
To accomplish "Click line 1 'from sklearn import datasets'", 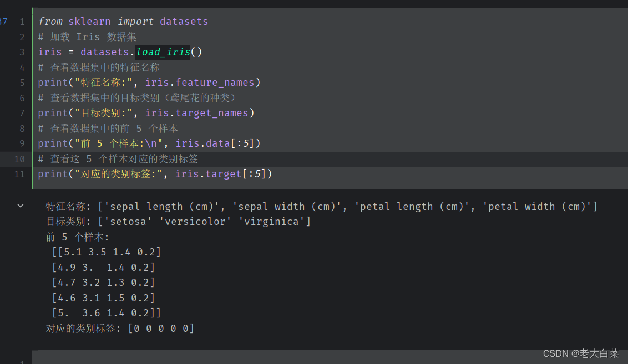I will (123, 22).
